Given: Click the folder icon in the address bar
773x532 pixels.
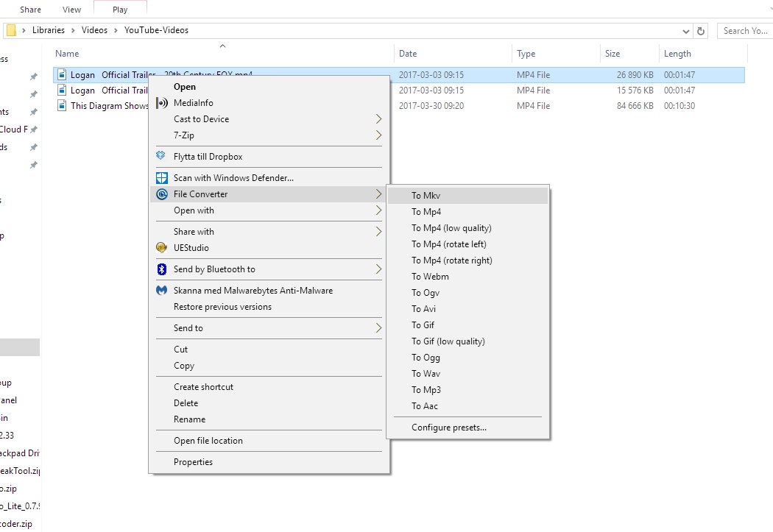Looking at the screenshot, I should (x=11, y=31).
